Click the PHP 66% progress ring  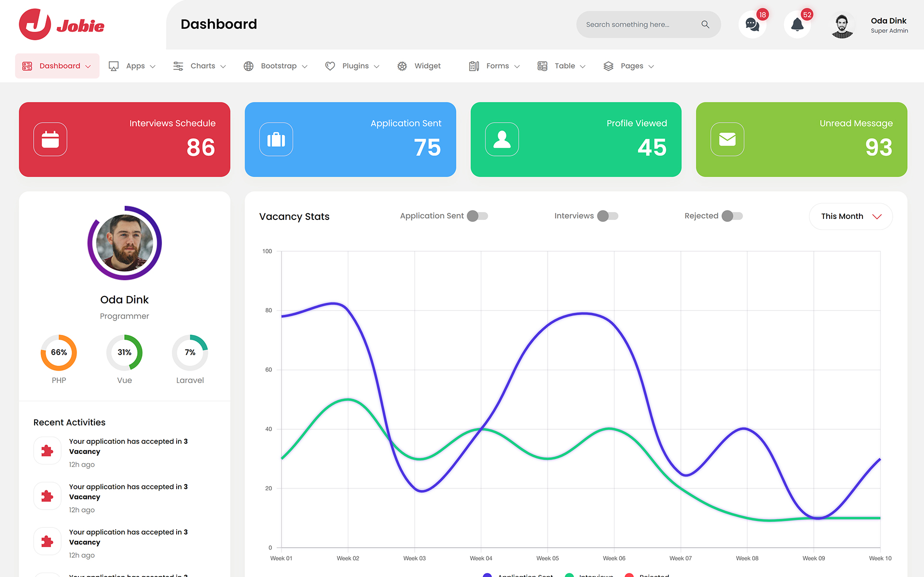tap(59, 353)
